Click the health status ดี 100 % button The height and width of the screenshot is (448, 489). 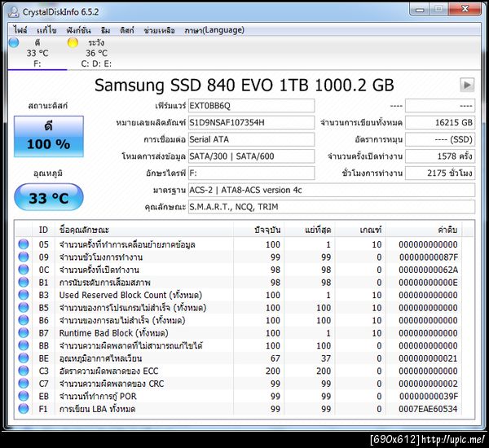pyautogui.click(x=49, y=137)
